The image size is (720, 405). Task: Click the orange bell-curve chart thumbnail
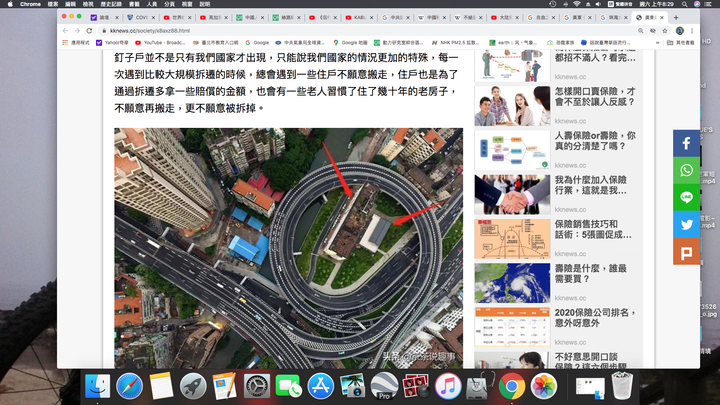click(x=512, y=239)
